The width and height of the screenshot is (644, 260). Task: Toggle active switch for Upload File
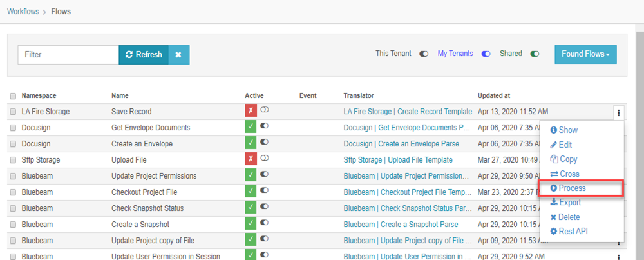[264, 157]
